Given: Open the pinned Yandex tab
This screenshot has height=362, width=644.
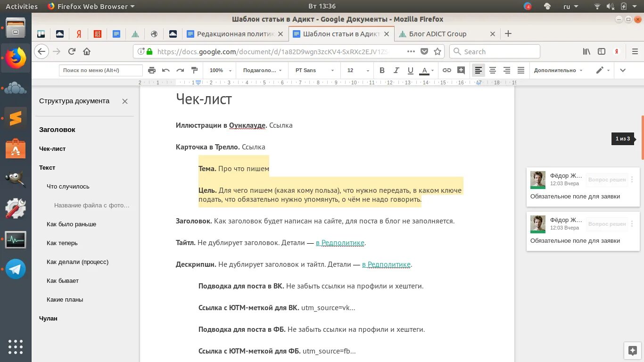Looking at the screenshot, I should tap(79, 34).
